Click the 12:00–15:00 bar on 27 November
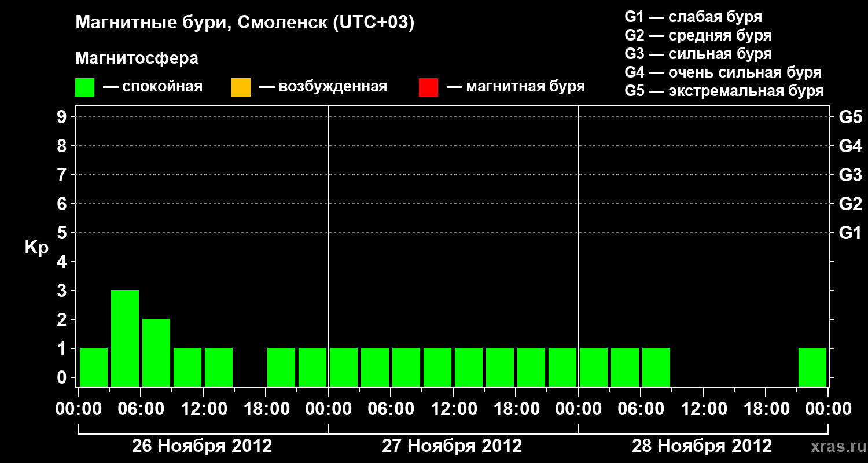This screenshot has width=868, height=463. click(469, 367)
